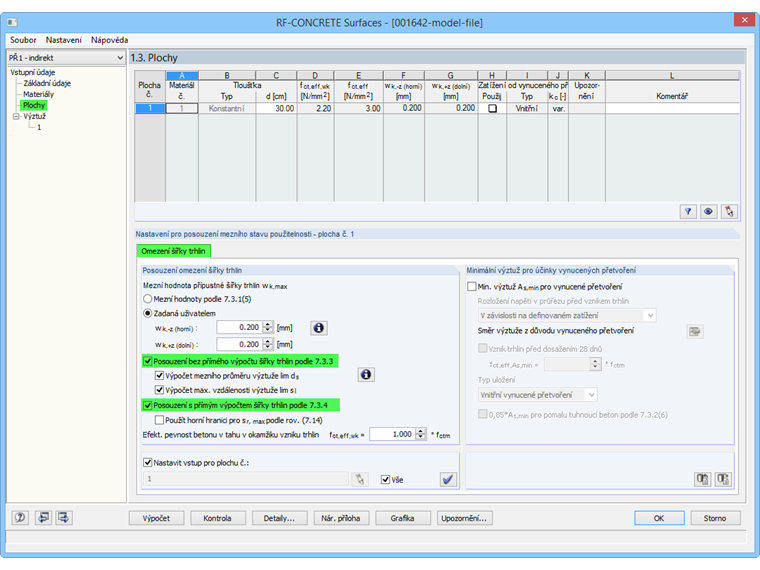Open the Soubor menu
Image resolution: width=760 pixels, height=570 pixels.
pos(23,40)
